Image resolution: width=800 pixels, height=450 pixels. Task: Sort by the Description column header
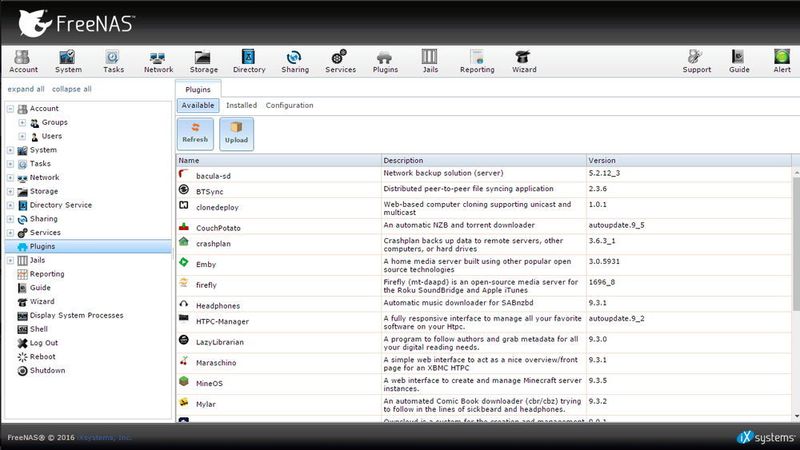(484, 160)
